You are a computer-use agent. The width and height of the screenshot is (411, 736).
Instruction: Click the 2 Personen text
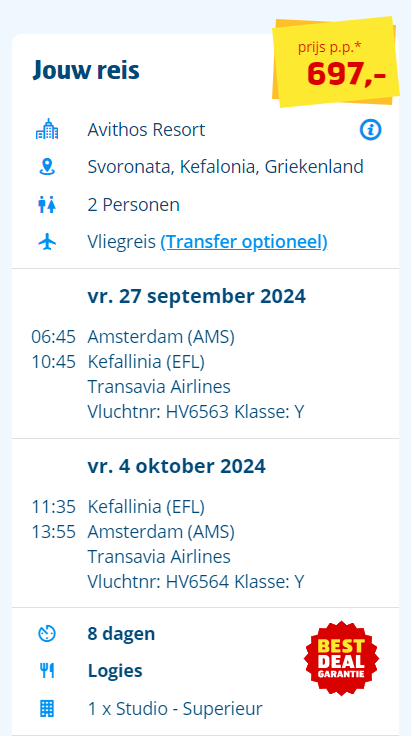click(133, 205)
